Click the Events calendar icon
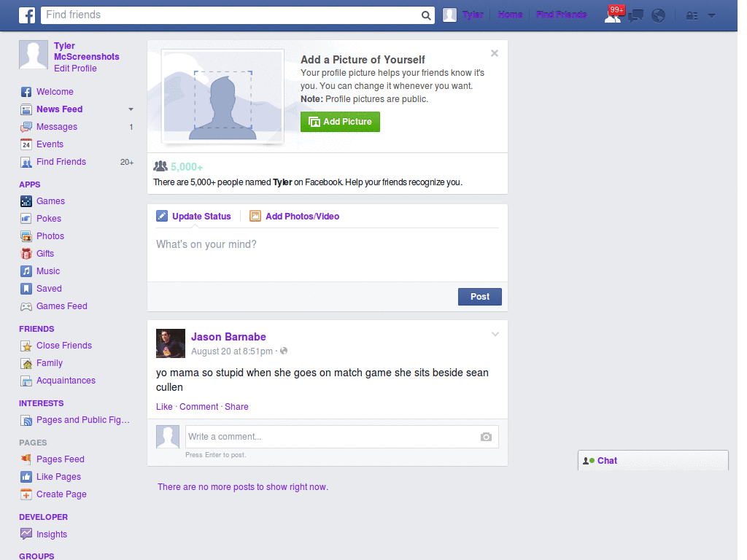Image resolution: width=747 pixels, height=560 pixels. 26,144
